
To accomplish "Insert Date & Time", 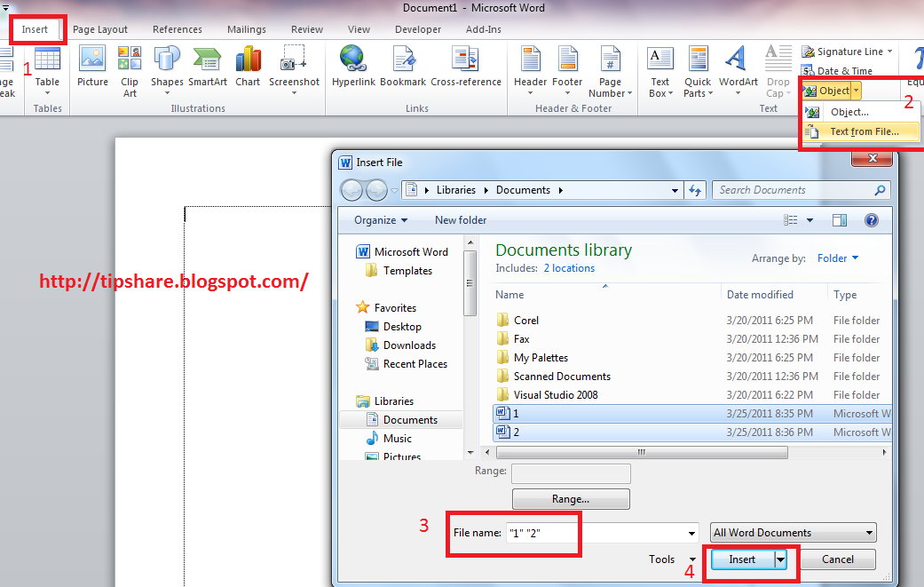I will (837, 71).
